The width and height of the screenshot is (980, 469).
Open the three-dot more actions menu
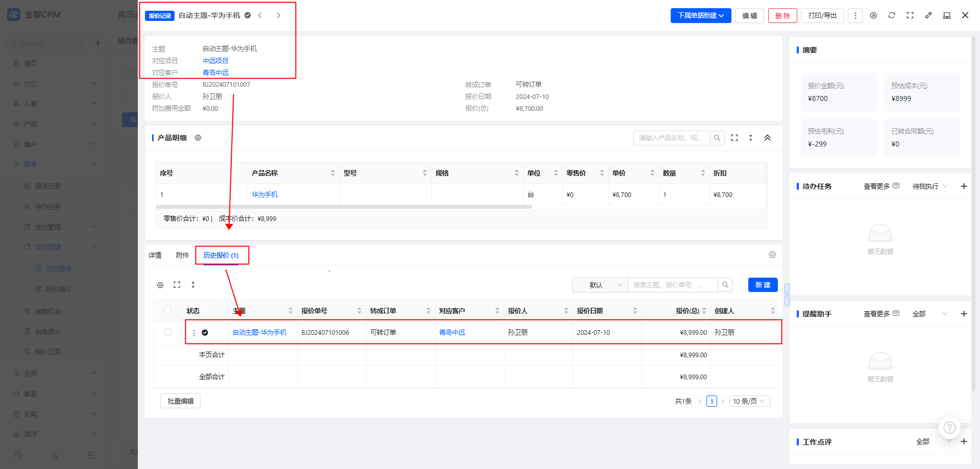[x=855, y=16]
